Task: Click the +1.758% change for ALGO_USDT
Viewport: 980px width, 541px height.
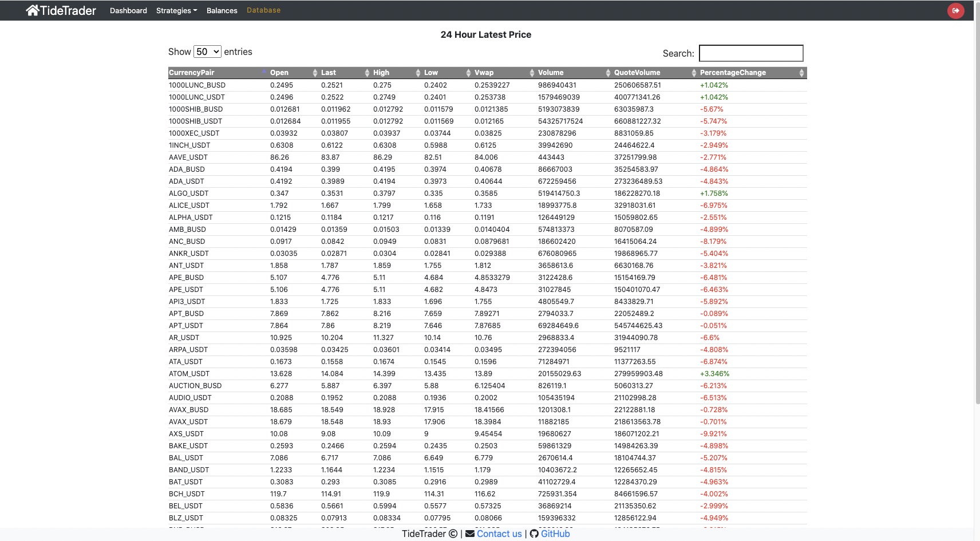Action: (714, 194)
